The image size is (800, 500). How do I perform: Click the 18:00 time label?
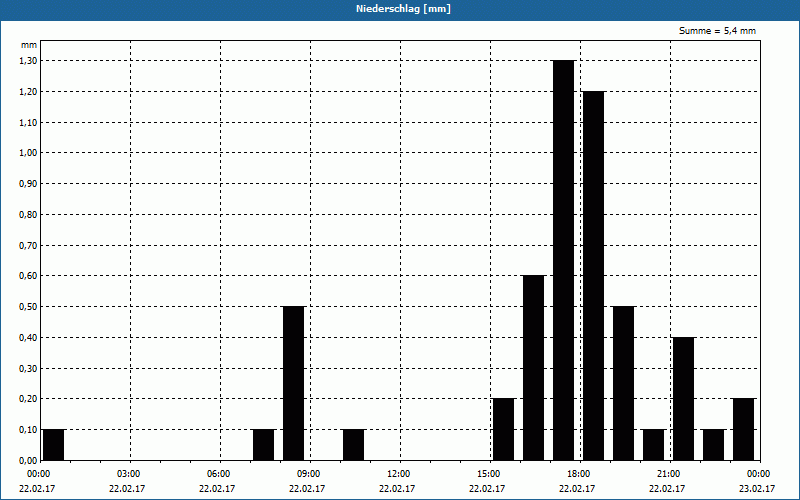click(x=578, y=474)
